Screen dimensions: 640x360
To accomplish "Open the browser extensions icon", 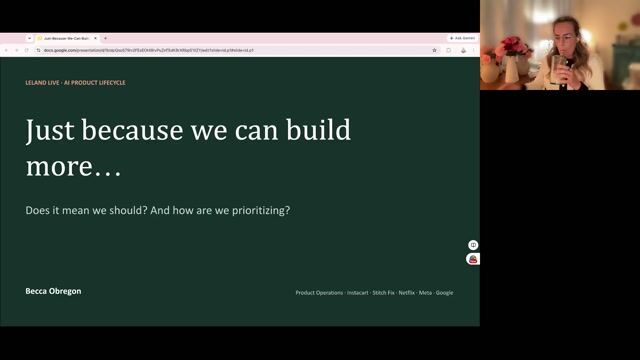I will coord(449,50).
